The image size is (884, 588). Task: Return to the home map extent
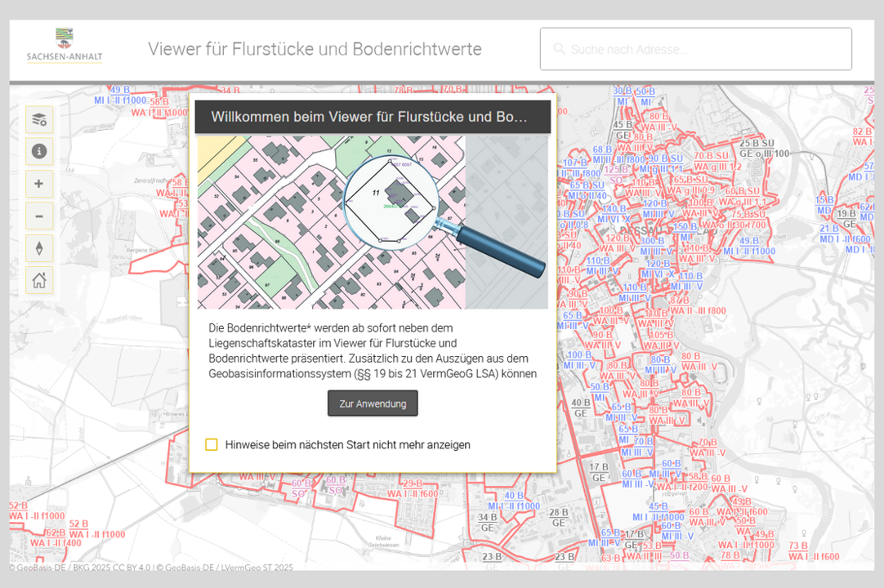[38, 281]
